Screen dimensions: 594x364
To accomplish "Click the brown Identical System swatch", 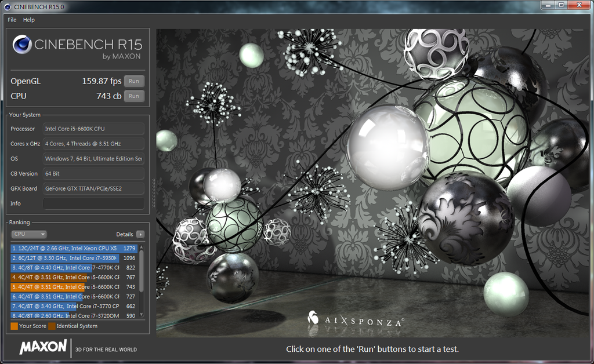I will [x=52, y=326].
